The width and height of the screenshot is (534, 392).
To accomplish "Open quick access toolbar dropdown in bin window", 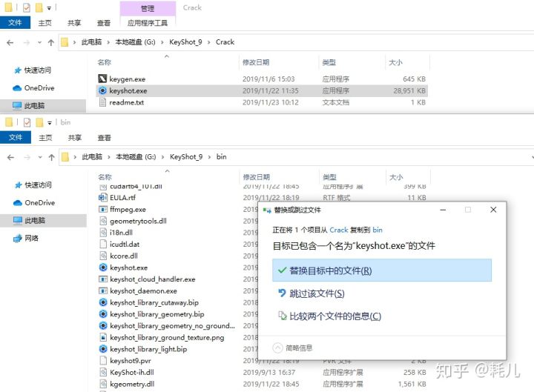I will tap(50, 122).
